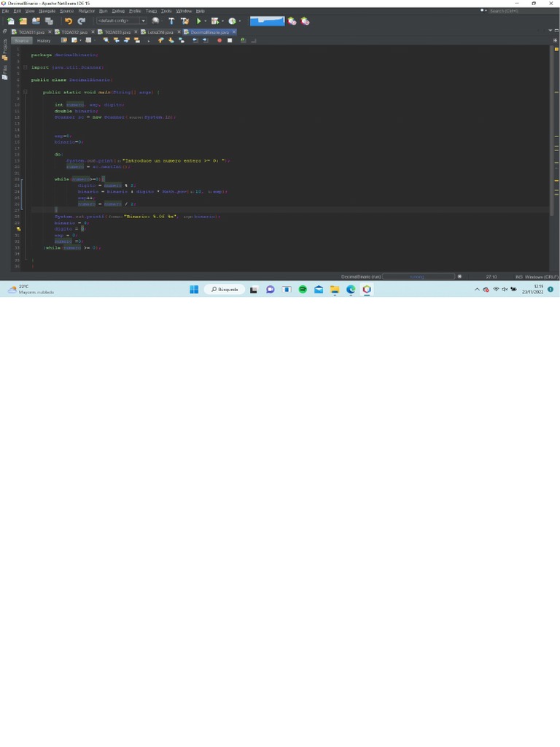Screen dimensions: 560x747
Task: Collapse the main method code fold
Action: tap(25, 92)
